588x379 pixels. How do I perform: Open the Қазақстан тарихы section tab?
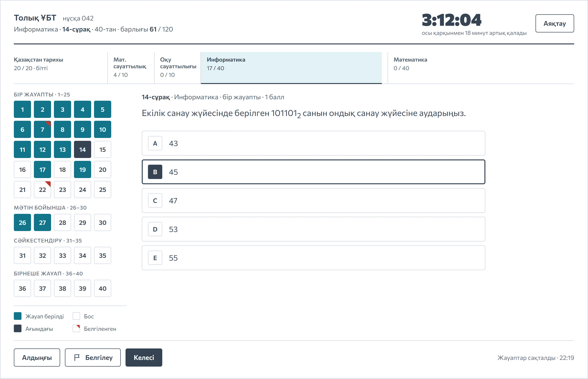(x=60, y=68)
